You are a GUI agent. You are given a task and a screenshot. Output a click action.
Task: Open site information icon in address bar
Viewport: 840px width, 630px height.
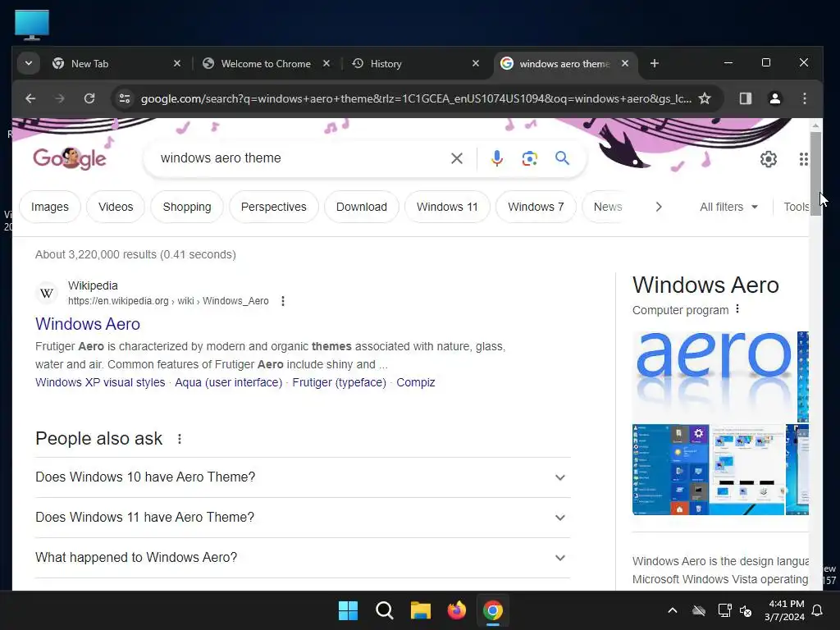(x=125, y=98)
